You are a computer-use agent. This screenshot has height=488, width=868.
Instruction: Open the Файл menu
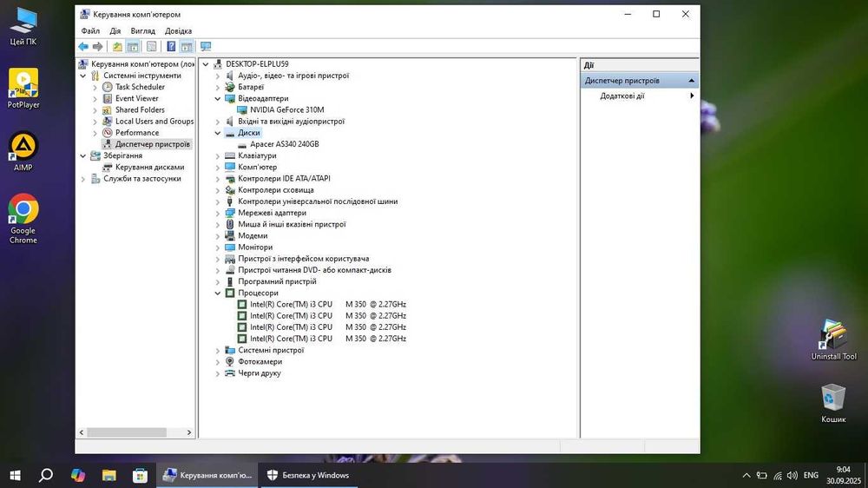coord(90,31)
